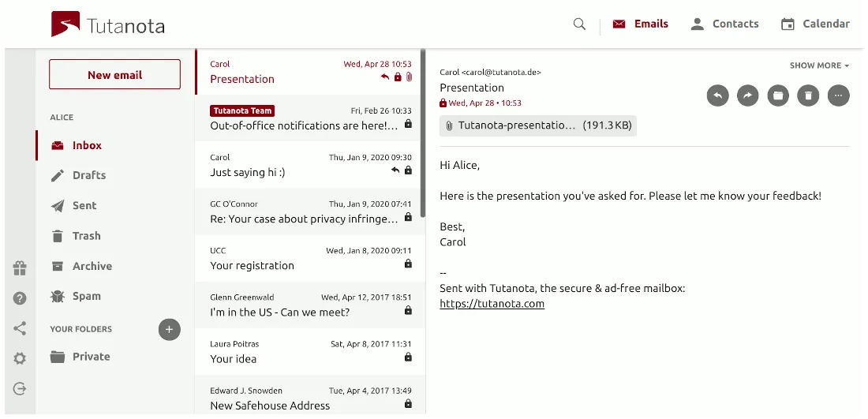Click the share icon in left rail

(x=20, y=328)
